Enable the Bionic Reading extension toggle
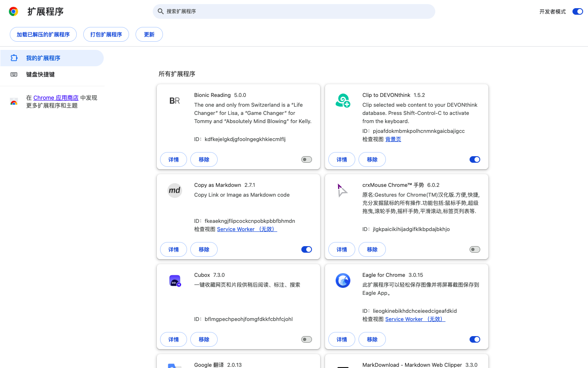 point(306,159)
